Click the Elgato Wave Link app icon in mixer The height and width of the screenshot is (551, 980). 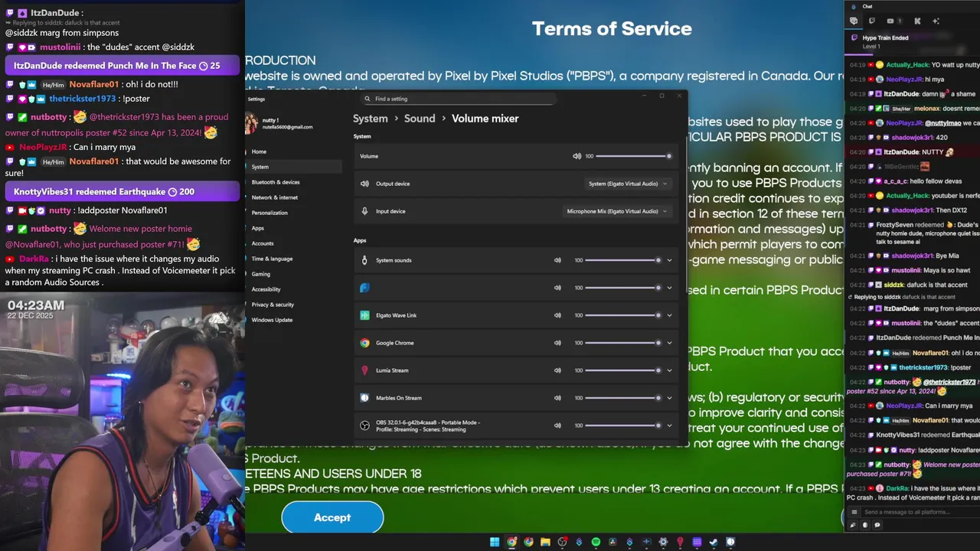click(364, 315)
